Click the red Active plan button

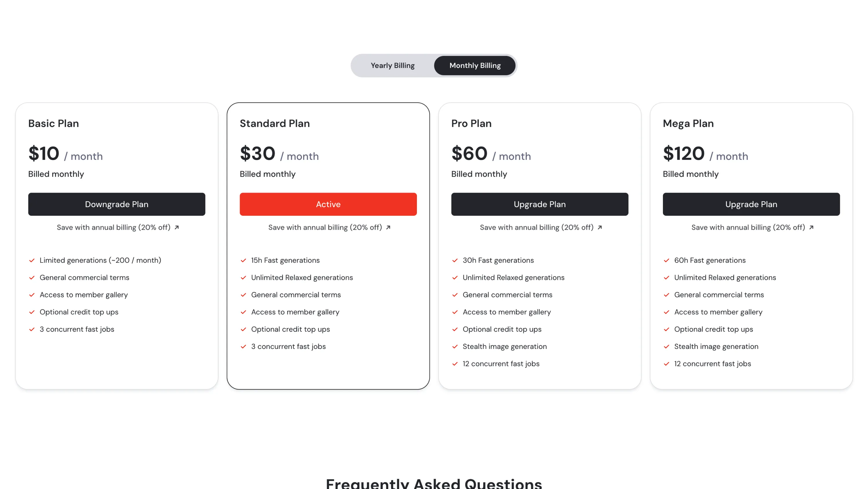pos(328,204)
